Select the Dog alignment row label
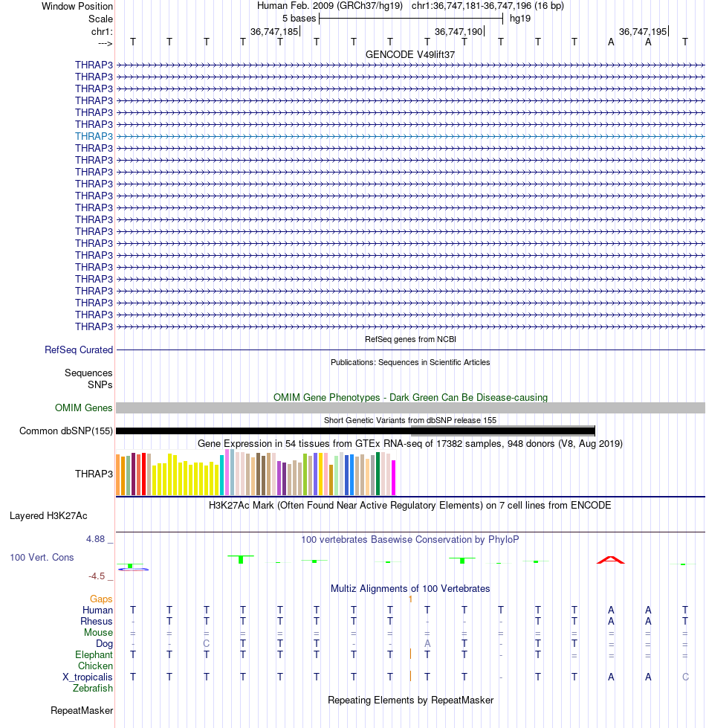The width and height of the screenshot is (706, 728). (x=104, y=643)
